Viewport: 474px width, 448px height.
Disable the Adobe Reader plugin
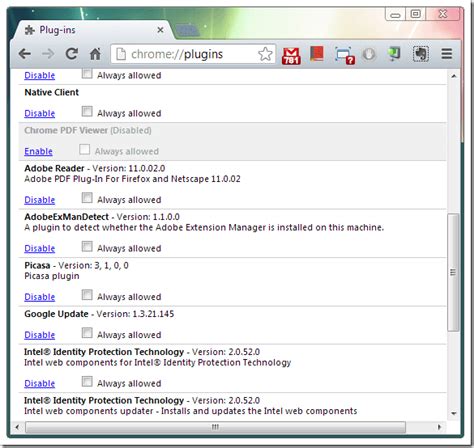[40, 200]
